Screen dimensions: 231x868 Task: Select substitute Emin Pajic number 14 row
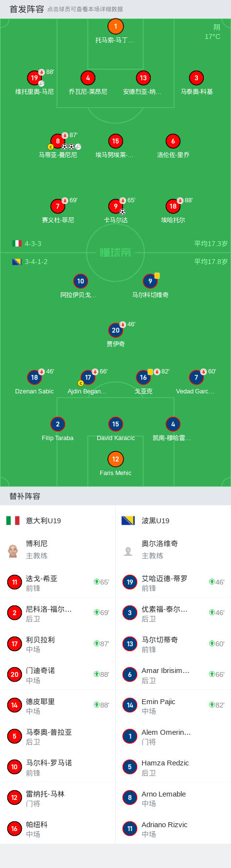pos(173,705)
